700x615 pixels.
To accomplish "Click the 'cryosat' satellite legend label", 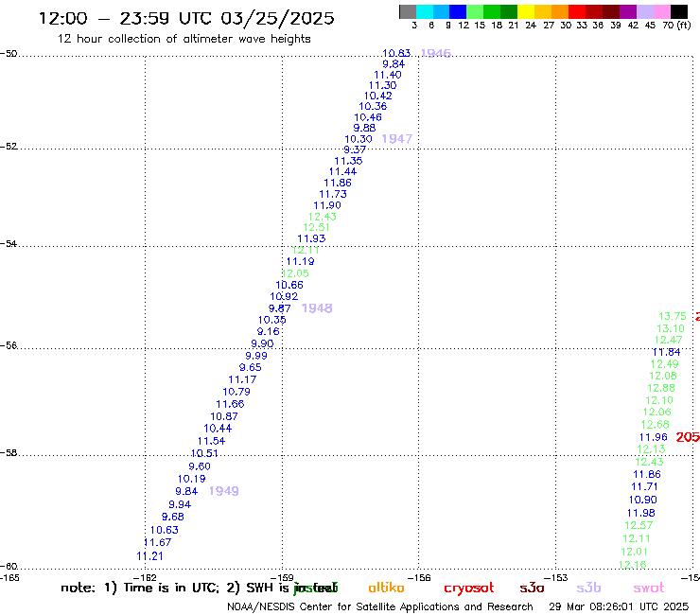I will [x=469, y=589].
